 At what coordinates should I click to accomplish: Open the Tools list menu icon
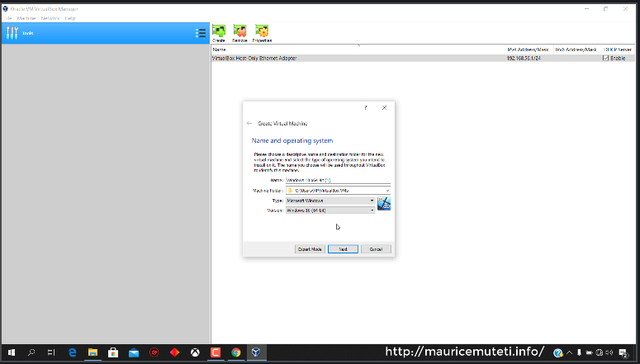pyautogui.click(x=201, y=33)
